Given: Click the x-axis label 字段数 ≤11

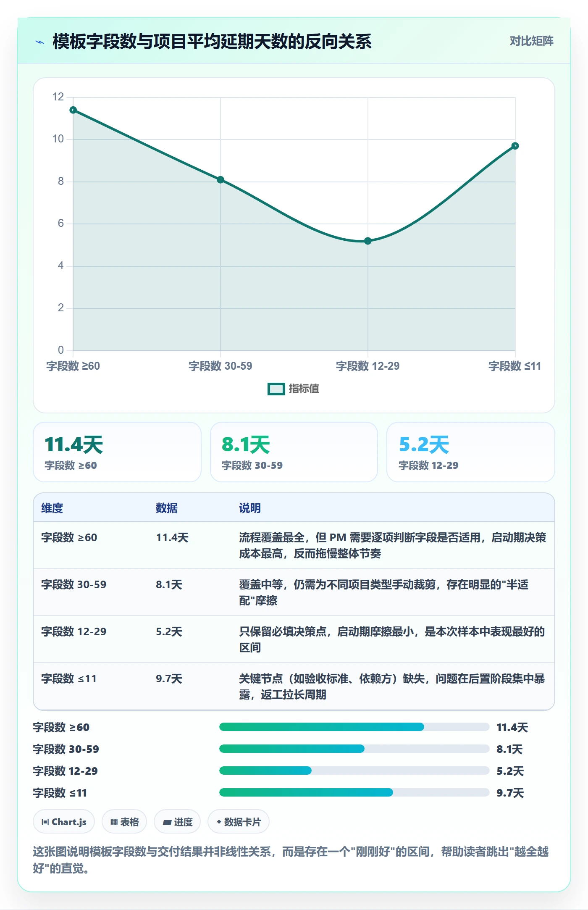Looking at the screenshot, I should [x=514, y=366].
